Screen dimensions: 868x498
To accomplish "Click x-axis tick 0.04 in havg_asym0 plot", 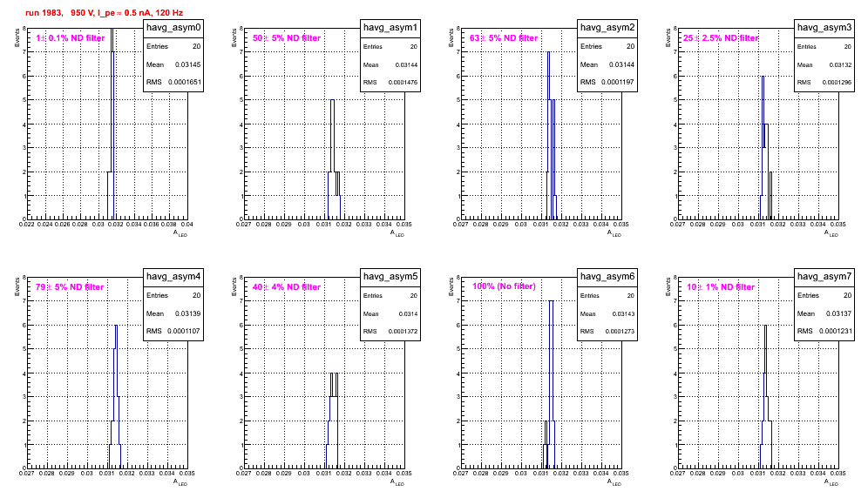I will (x=187, y=224).
